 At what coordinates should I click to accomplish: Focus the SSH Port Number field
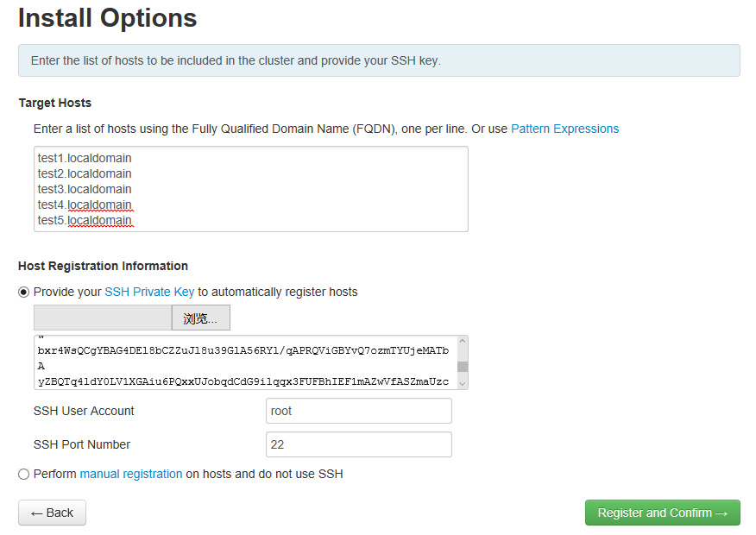(x=358, y=444)
